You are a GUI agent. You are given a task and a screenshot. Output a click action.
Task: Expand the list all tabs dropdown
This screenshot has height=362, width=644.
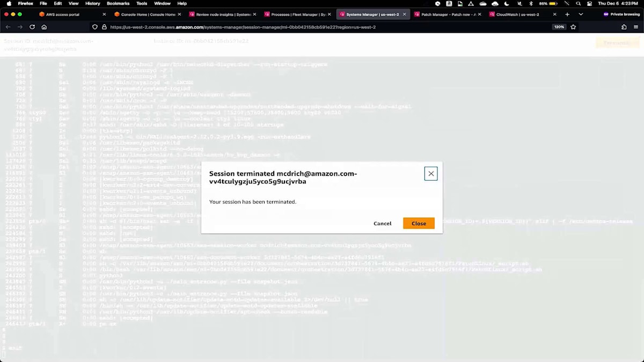click(x=581, y=14)
